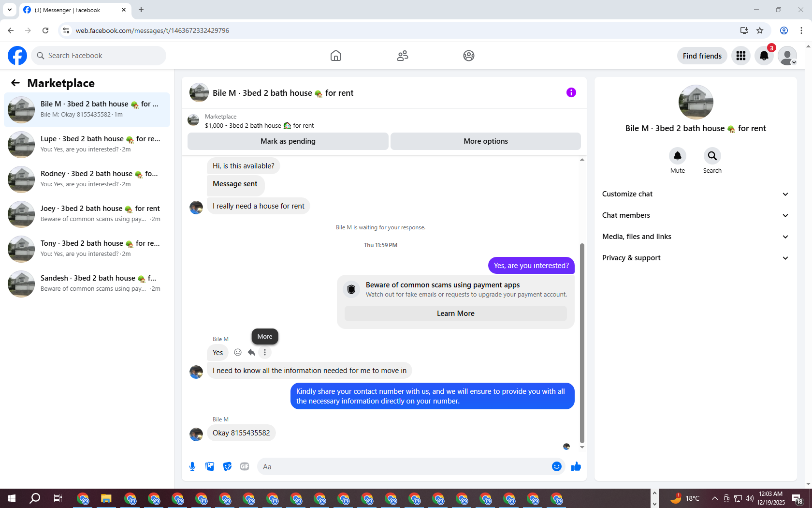The height and width of the screenshot is (508, 812).
Task: Expand Media, files and links section
Action: tap(696, 237)
